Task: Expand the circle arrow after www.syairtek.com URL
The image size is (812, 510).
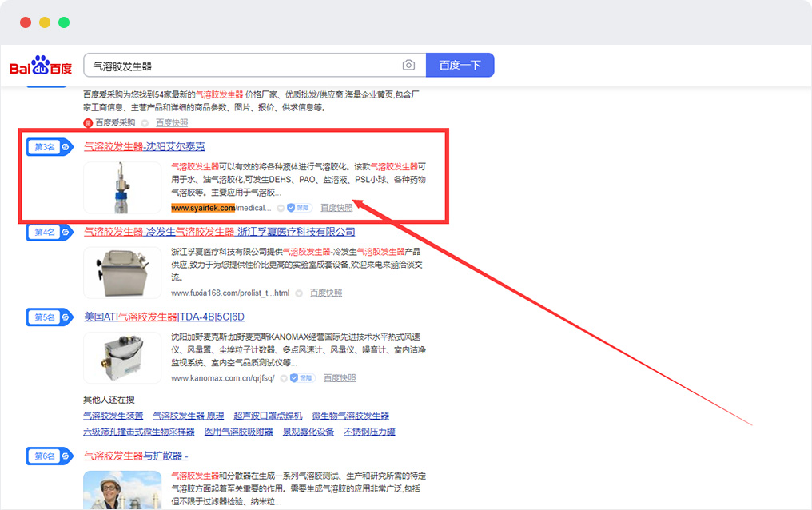Action: pyautogui.click(x=281, y=208)
